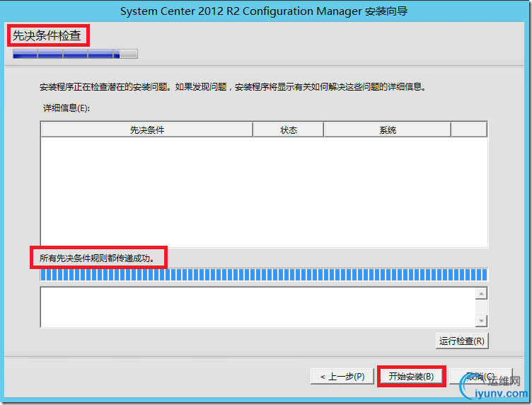Click the 先决条件检查 page heading
The image size is (532, 405).
(x=47, y=35)
